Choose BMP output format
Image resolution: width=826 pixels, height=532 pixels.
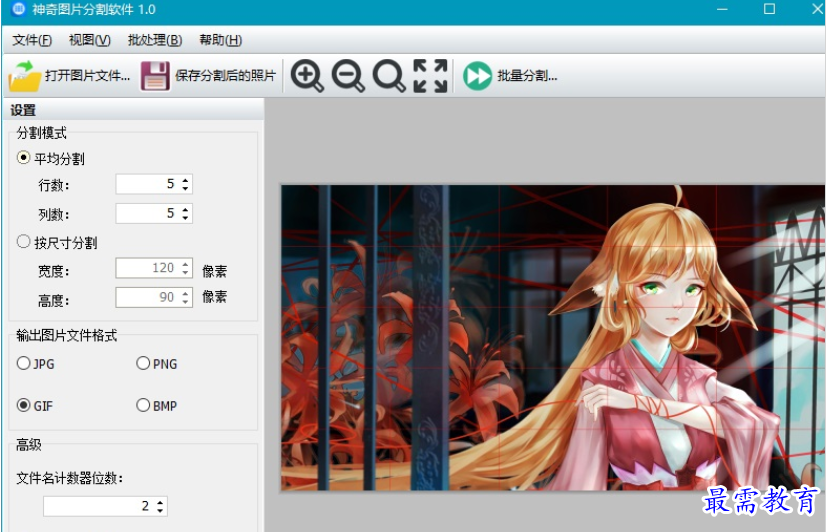point(143,405)
